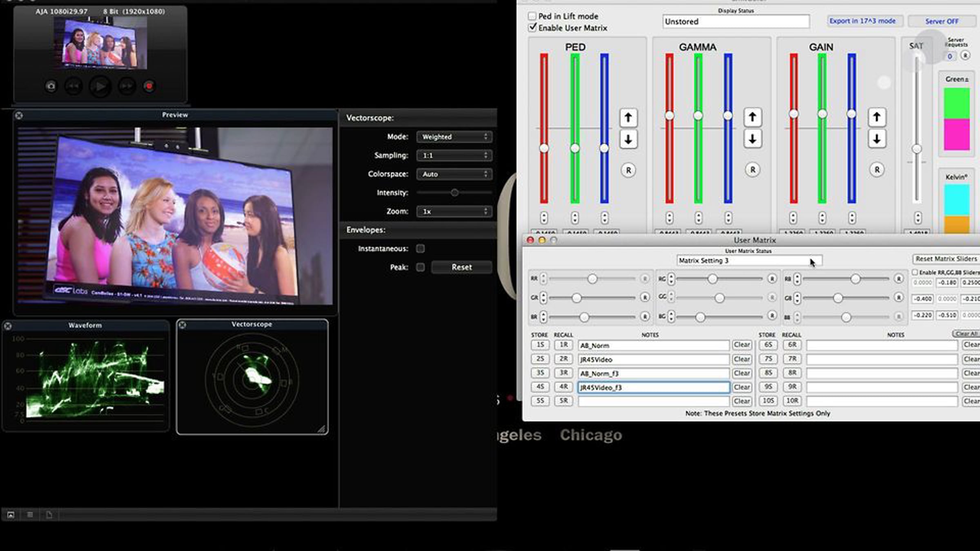Reset the RG matrix slider with its R button
This screenshot has width=980, height=551.
(772, 279)
